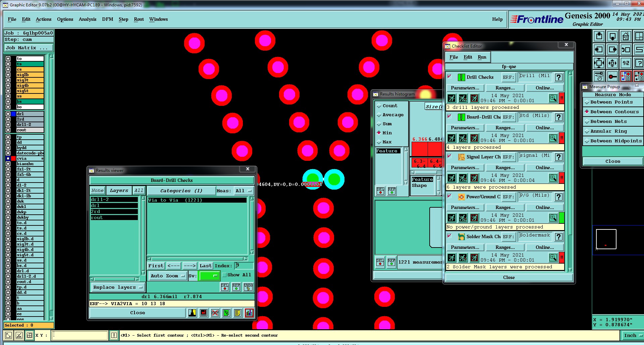Click the yellow notes icon in Results viewer

click(238, 313)
